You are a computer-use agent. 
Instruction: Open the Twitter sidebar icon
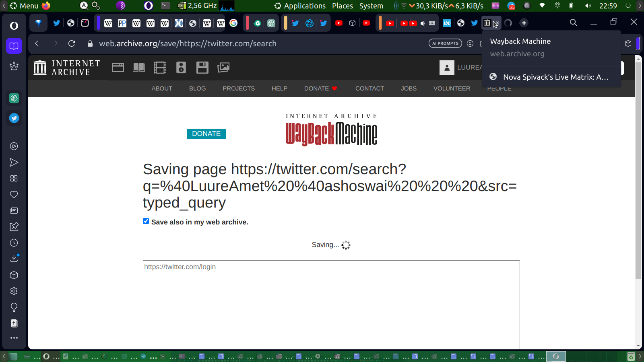point(14,118)
